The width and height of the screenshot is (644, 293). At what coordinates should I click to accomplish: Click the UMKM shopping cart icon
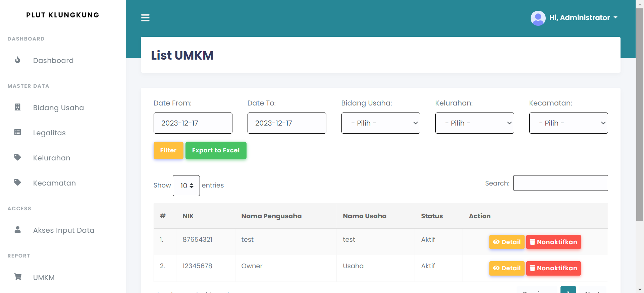pos(18,277)
